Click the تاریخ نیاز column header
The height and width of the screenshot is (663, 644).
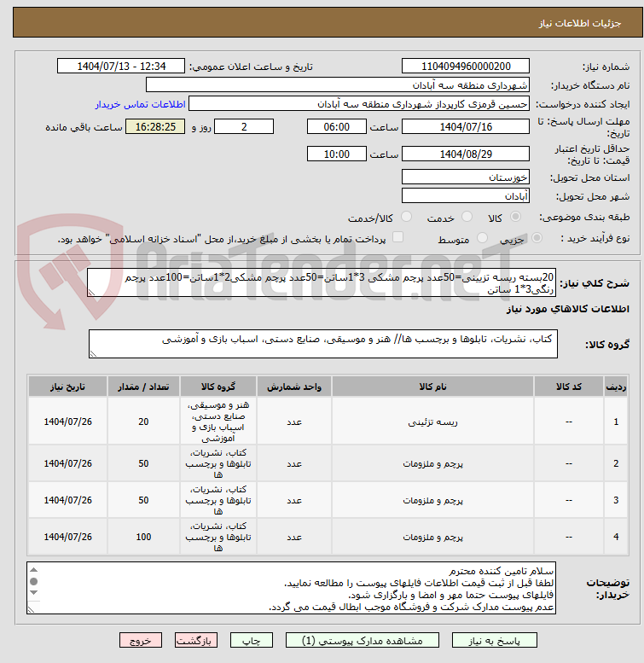[x=67, y=387]
